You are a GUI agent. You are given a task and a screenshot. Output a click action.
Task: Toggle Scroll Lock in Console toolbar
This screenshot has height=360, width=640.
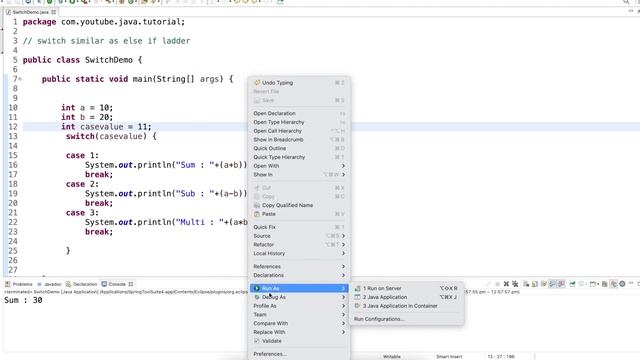(535, 284)
